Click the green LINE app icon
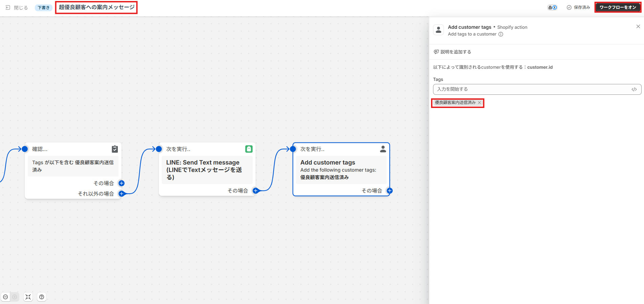The image size is (644, 304). click(x=249, y=149)
